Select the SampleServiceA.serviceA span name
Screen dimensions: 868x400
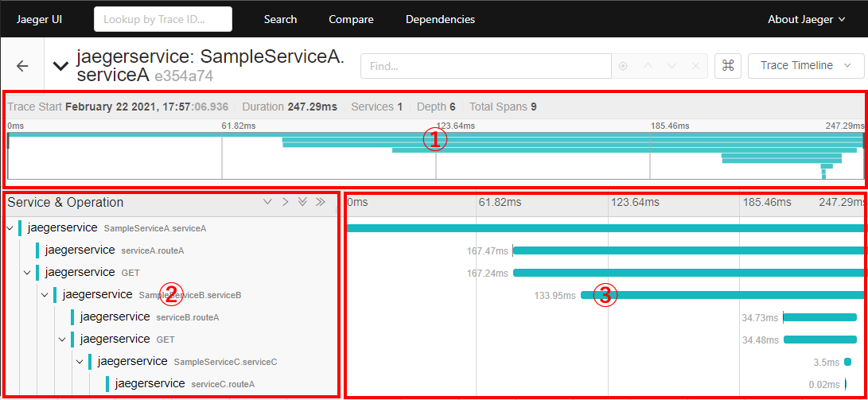point(155,228)
